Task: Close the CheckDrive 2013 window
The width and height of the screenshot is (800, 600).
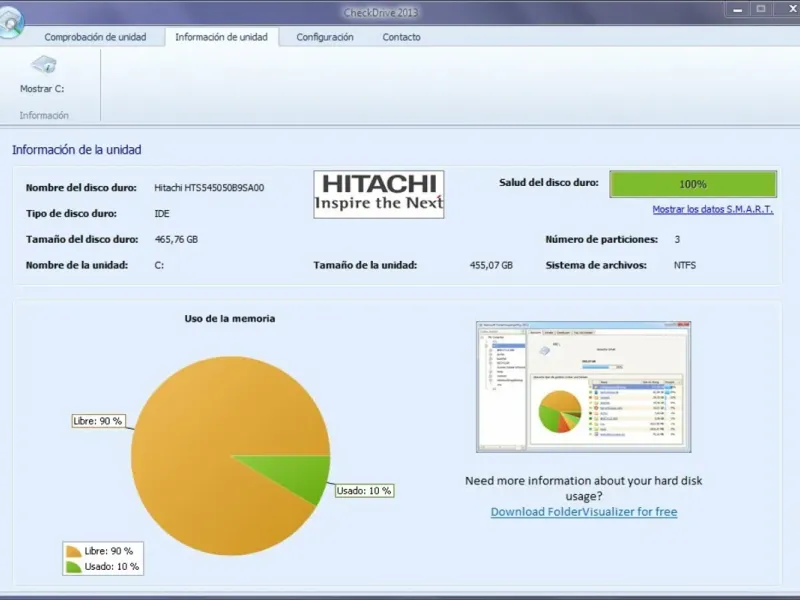Action: tap(790, 9)
